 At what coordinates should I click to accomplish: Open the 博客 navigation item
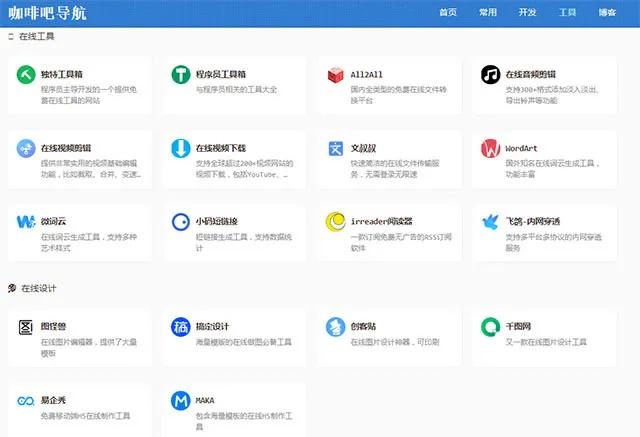click(607, 13)
